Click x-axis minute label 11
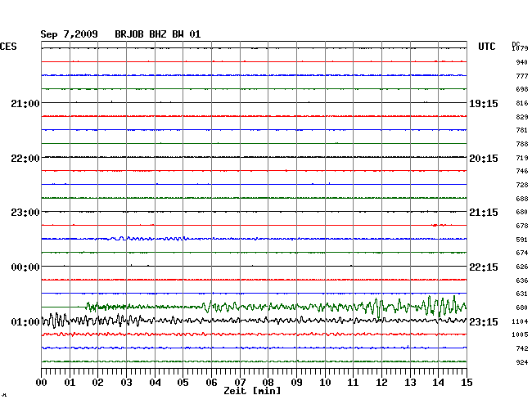 (353, 383)
